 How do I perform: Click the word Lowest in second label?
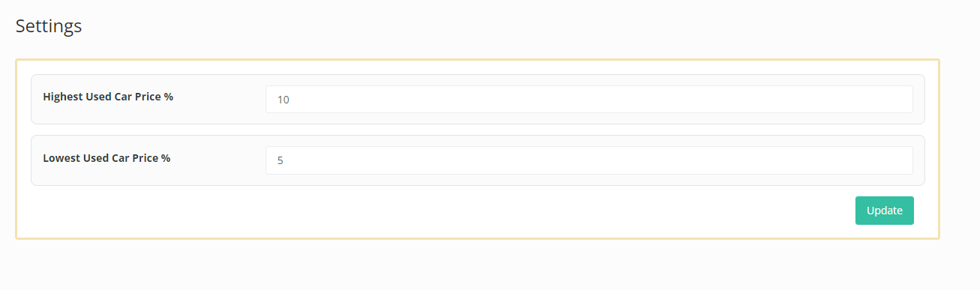[61, 158]
